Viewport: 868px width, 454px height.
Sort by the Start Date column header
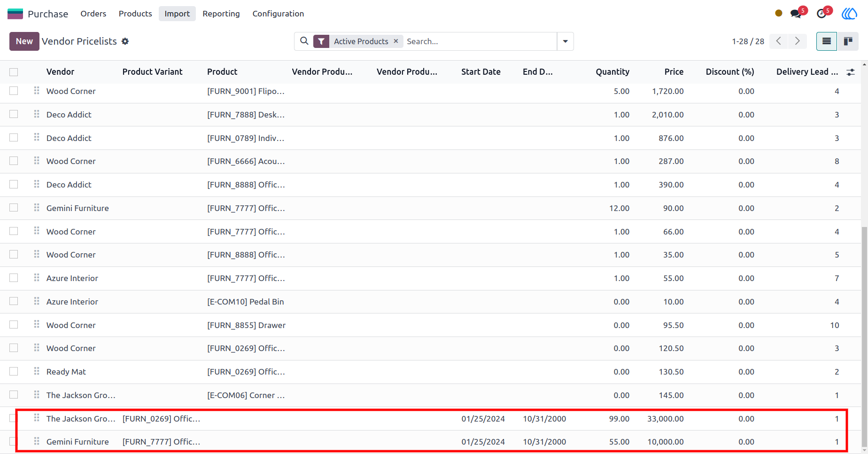[x=480, y=72]
